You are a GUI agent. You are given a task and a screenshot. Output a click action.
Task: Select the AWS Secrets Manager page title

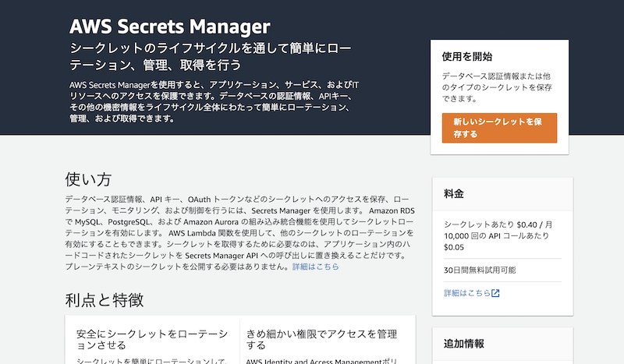click(x=170, y=27)
